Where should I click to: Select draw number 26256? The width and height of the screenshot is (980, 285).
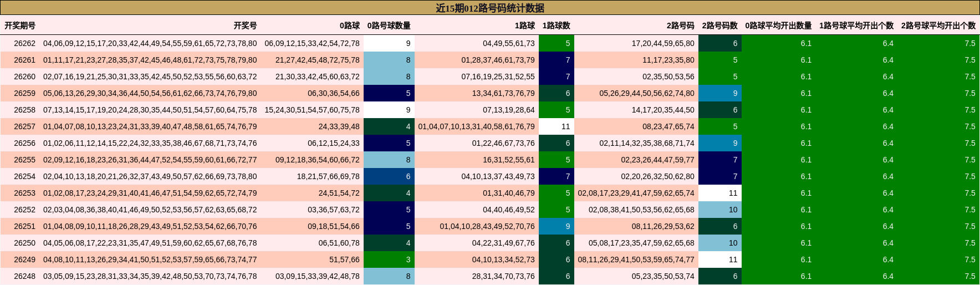point(24,143)
